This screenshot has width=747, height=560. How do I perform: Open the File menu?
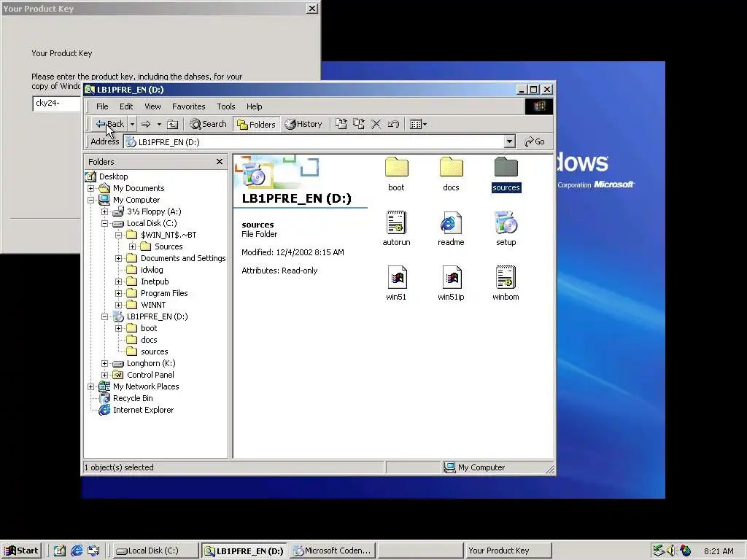[102, 106]
